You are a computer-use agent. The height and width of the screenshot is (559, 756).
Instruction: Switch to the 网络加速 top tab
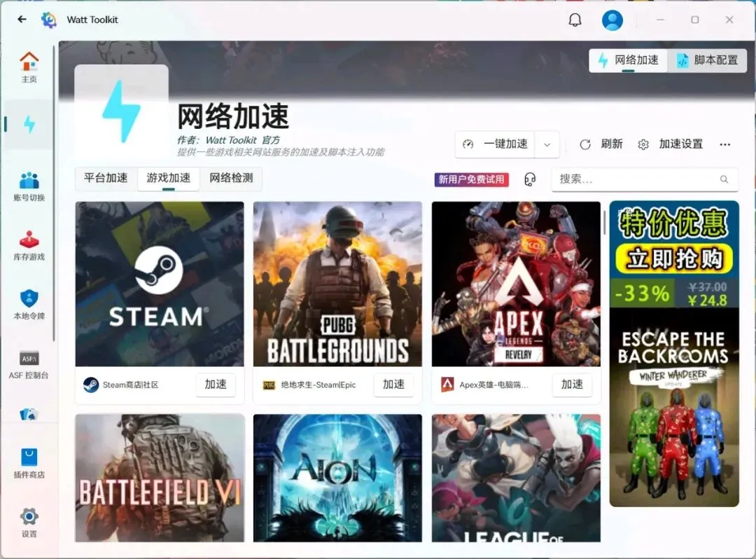click(628, 60)
